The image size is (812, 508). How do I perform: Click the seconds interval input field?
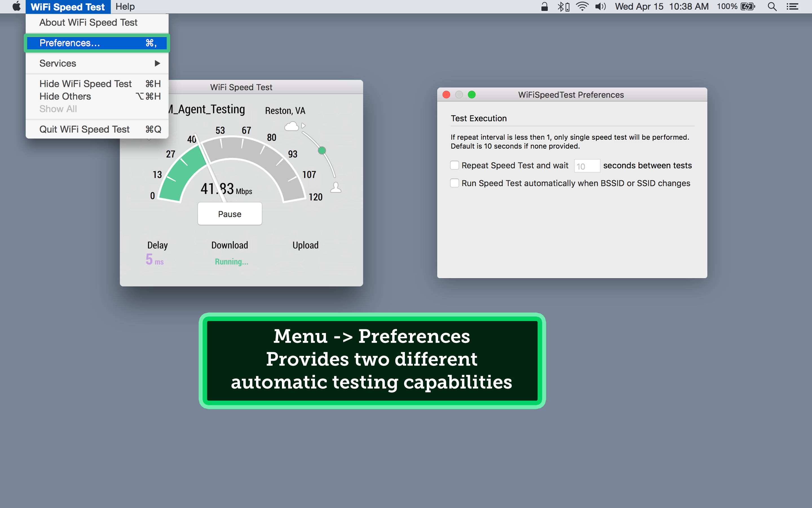click(587, 166)
